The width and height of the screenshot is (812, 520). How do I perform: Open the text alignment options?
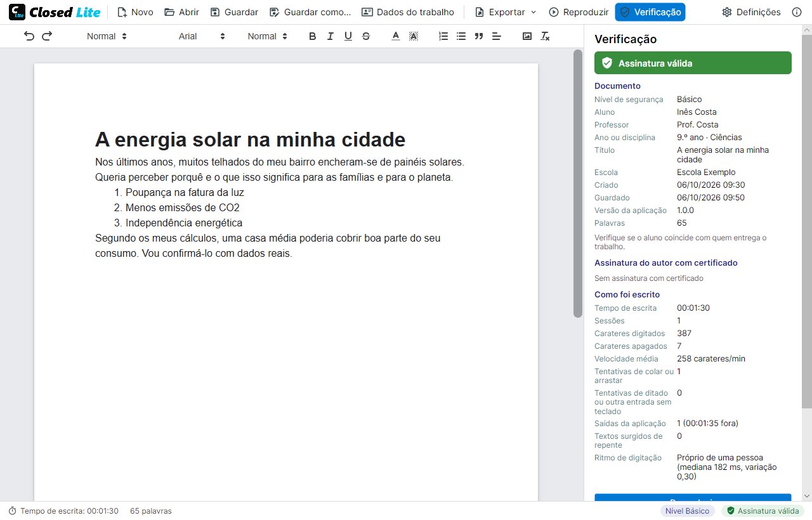click(x=497, y=36)
